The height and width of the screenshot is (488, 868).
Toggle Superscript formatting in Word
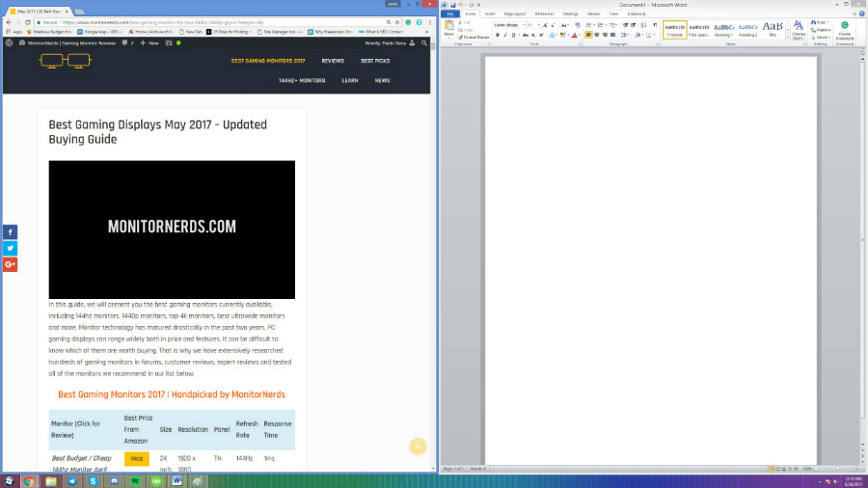[541, 35]
